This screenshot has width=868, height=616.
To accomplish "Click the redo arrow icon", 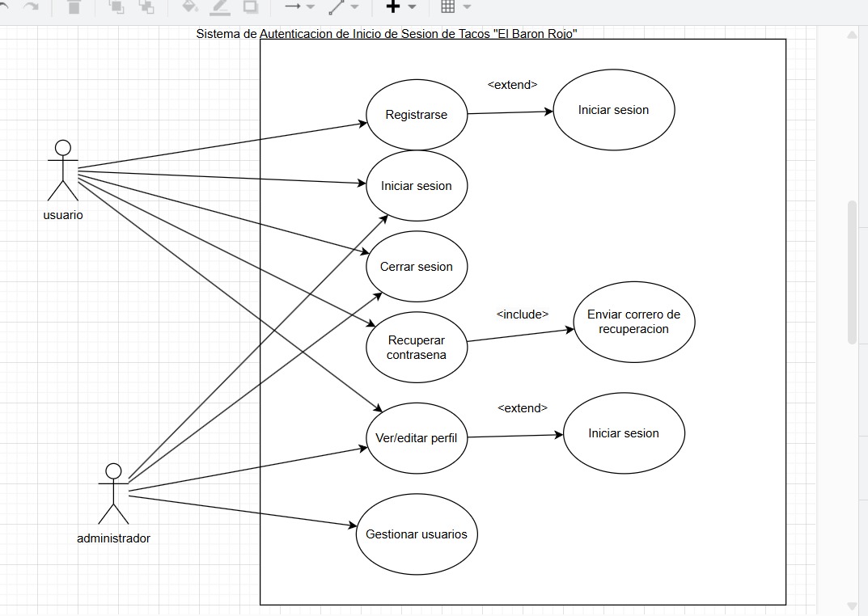I will click(31, 6).
